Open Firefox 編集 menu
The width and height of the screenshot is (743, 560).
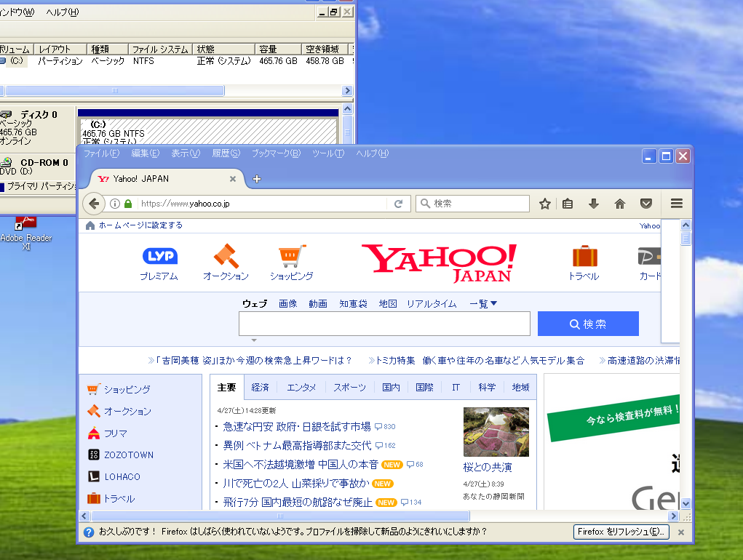146,153
